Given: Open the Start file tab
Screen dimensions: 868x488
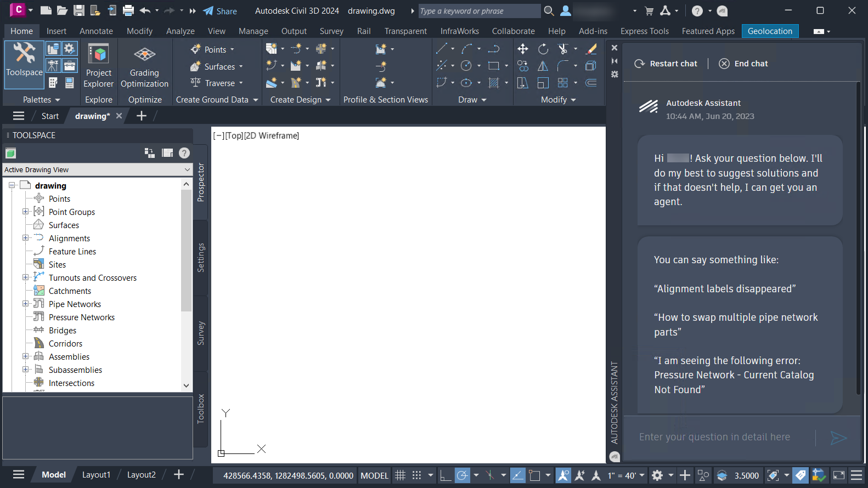Looking at the screenshot, I should (50, 116).
